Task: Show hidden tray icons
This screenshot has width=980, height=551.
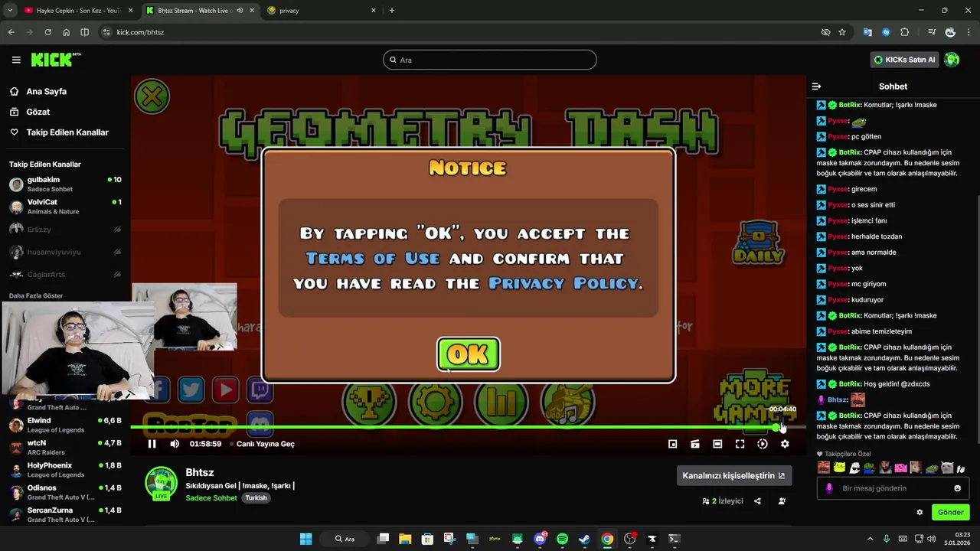Action: click(870, 539)
